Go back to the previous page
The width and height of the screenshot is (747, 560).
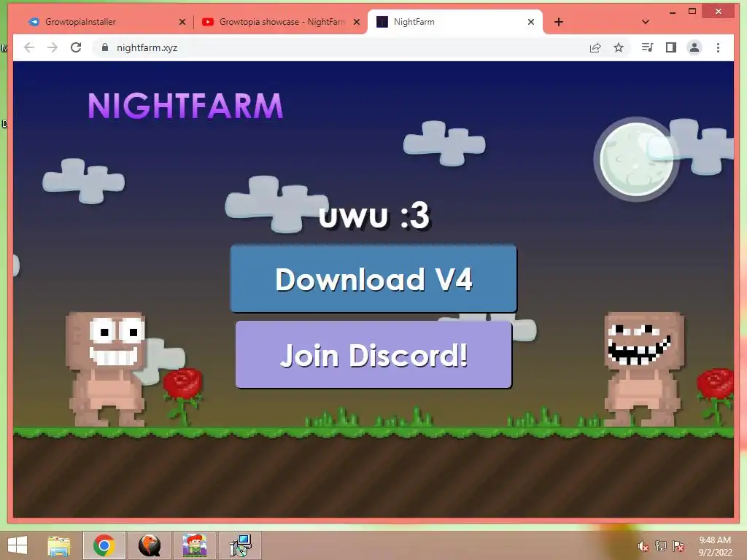[29, 47]
